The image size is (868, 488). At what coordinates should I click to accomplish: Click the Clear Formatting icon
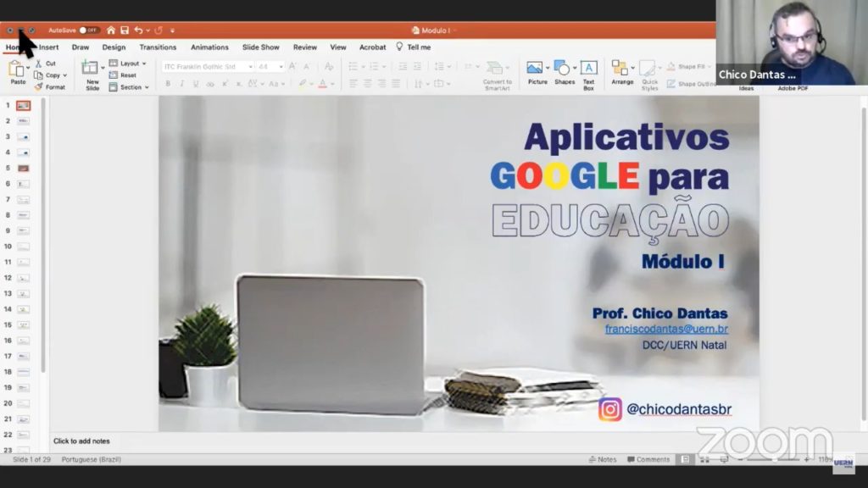[329, 66]
